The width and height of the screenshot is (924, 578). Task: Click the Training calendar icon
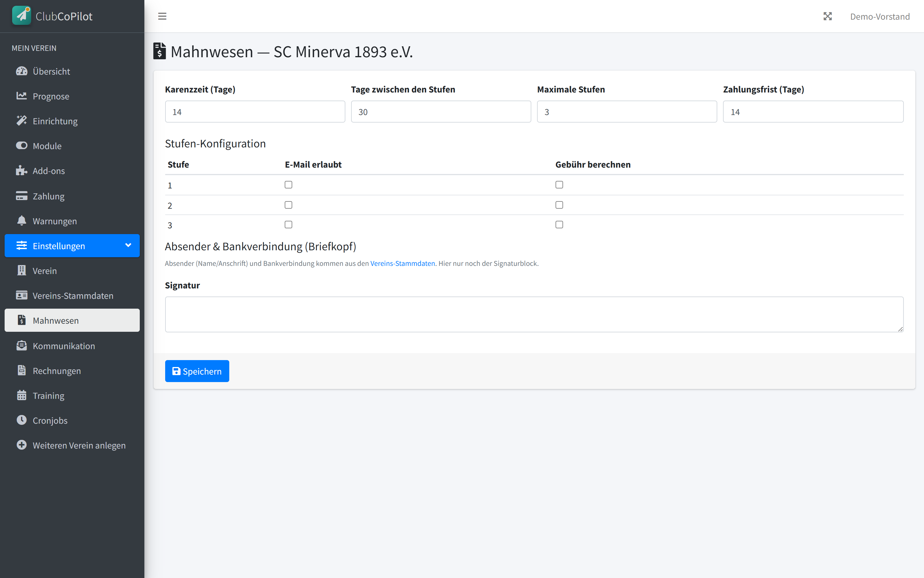(x=22, y=395)
